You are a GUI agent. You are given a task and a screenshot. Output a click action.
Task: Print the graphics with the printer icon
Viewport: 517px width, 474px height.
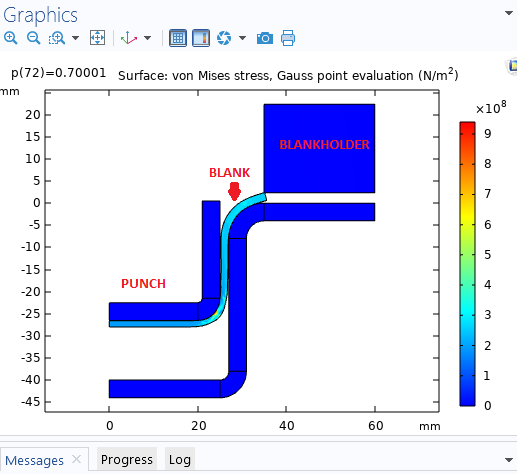(x=288, y=38)
